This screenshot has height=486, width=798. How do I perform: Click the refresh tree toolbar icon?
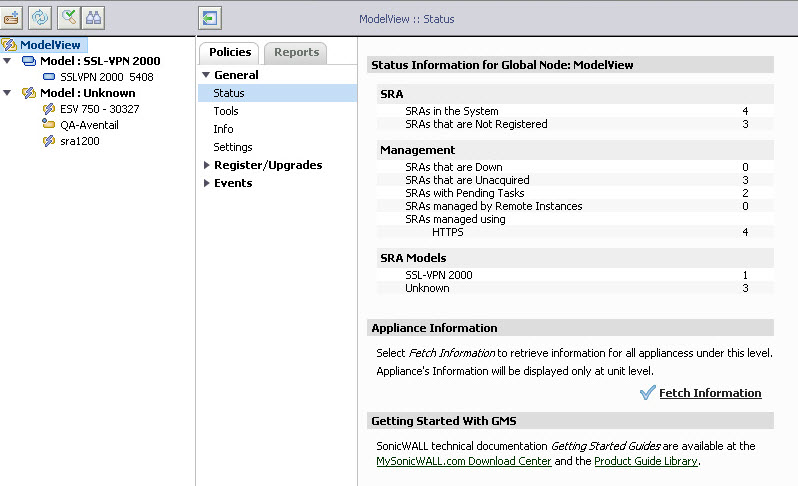tap(40, 18)
